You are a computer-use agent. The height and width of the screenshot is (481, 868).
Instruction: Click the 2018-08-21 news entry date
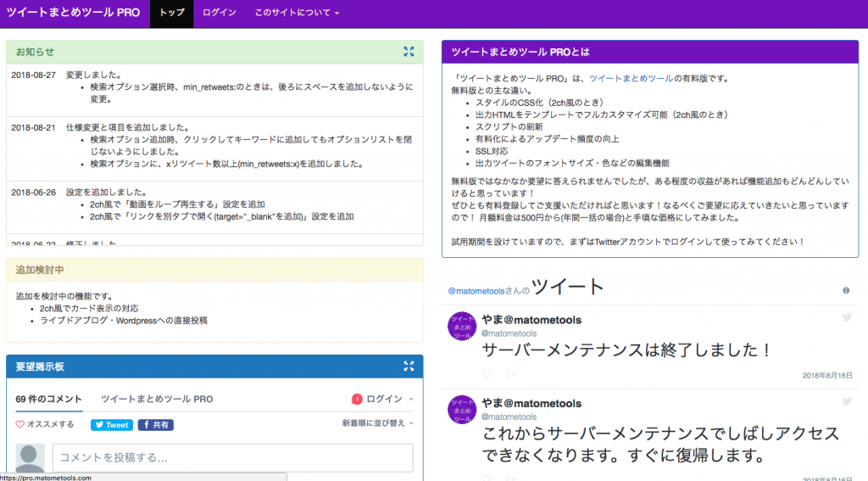coord(33,127)
